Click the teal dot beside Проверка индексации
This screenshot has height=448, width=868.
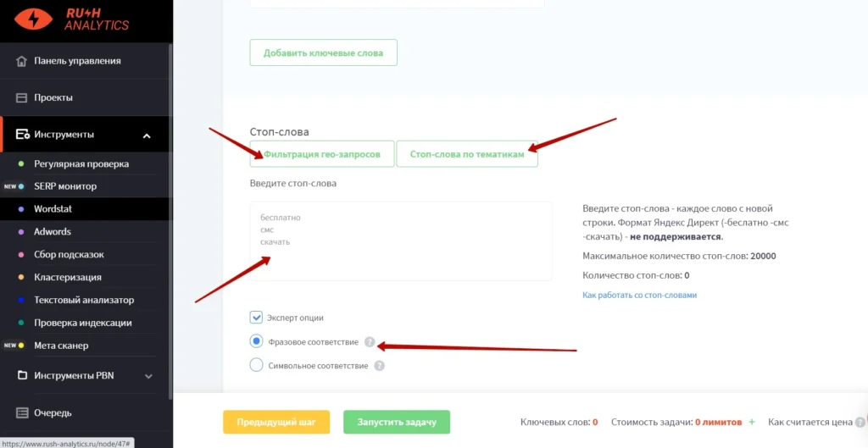click(21, 323)
